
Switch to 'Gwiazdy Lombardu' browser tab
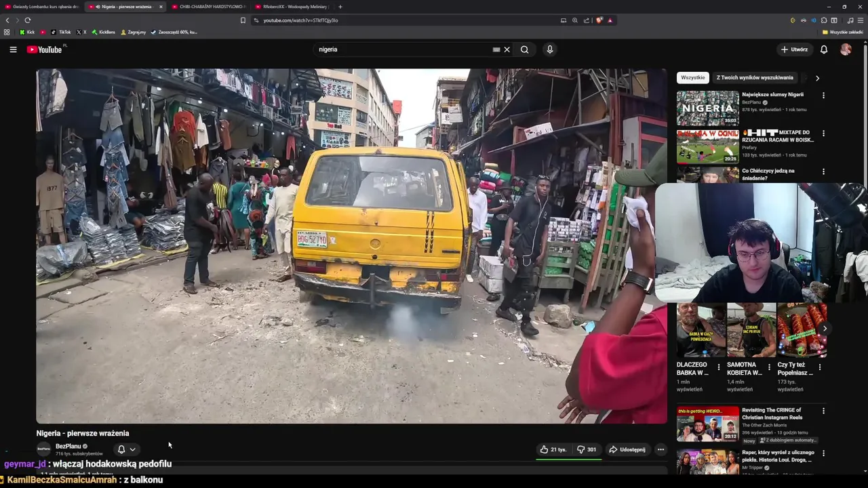(x=41, y=7)
